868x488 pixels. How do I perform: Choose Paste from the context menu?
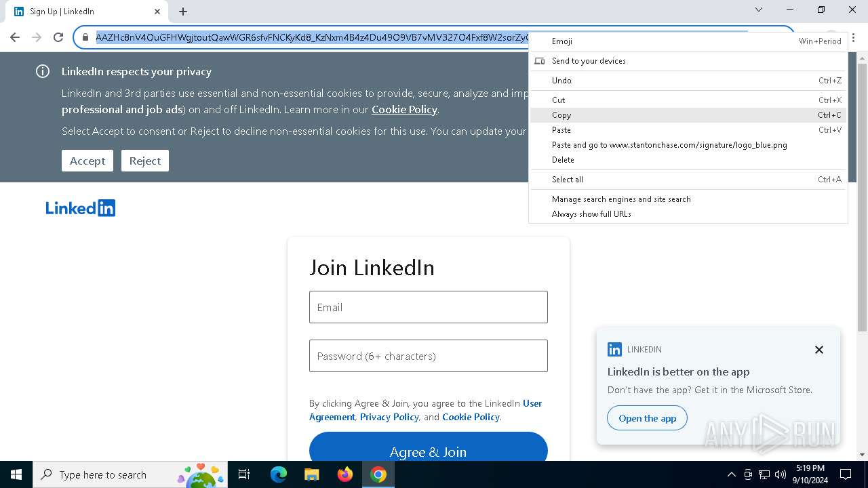point(688,130)
